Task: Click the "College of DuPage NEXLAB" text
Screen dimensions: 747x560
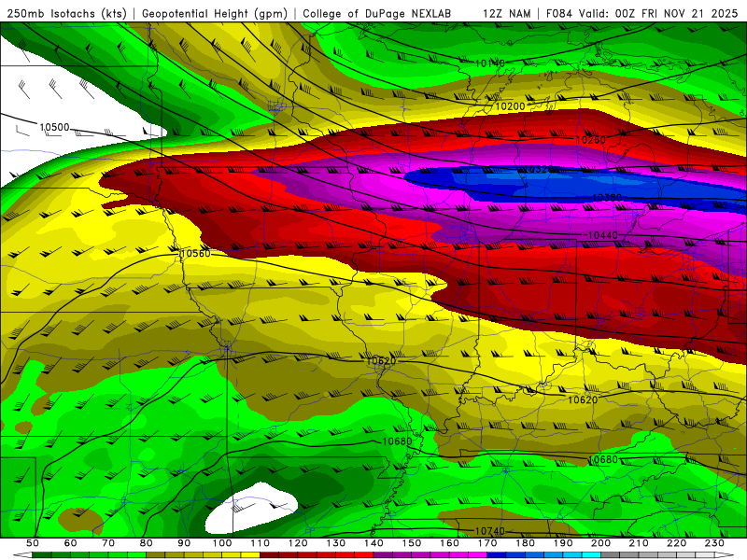Action: pyautogui.click(x=377, y=13)
